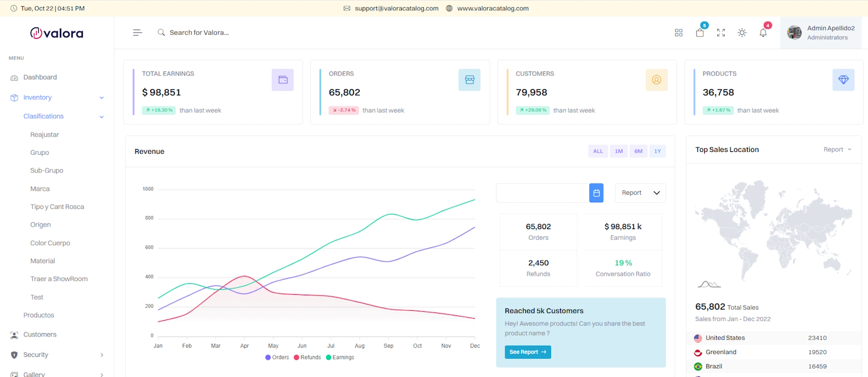Screen dimensions: 868x377
Task: Open the calendar date picker icon
Action: coord(596,193)
